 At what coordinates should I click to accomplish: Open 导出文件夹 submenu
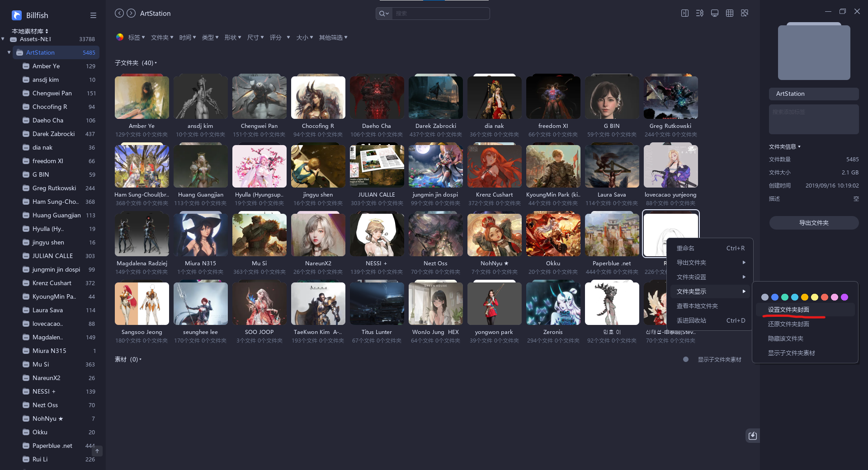click(710, 263)
